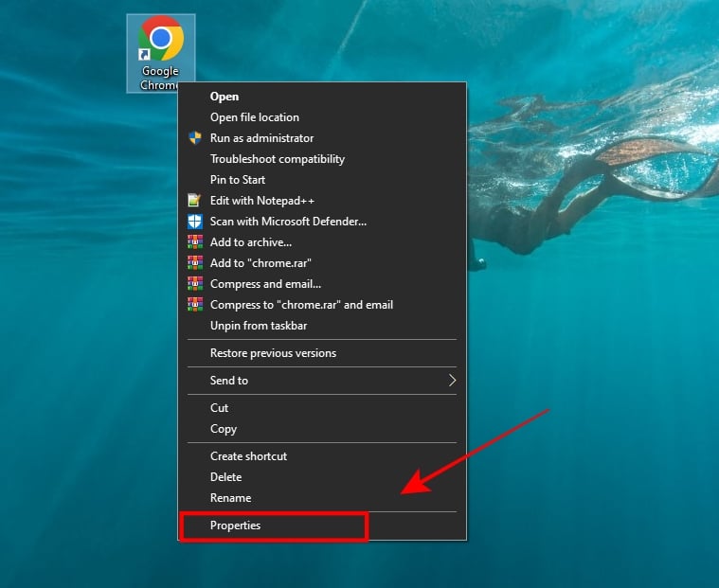Select Add to archive option
Image resolution: width=719 pixels, height=588 pixels.
coord(322,242)
